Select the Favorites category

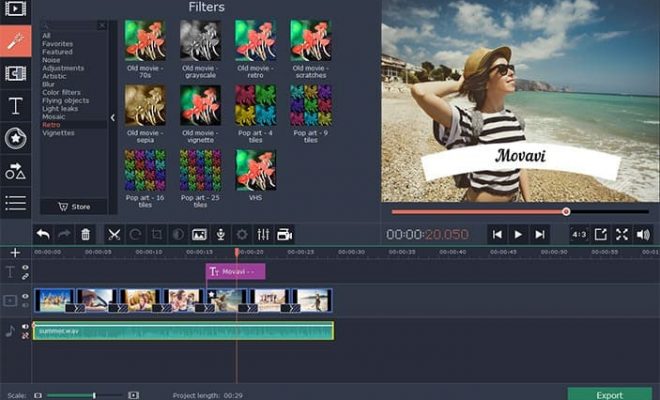[x=58, y=44]
